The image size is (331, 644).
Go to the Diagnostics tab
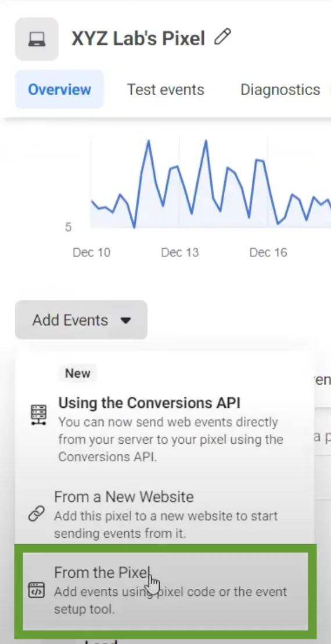click(x=280, y=89)
